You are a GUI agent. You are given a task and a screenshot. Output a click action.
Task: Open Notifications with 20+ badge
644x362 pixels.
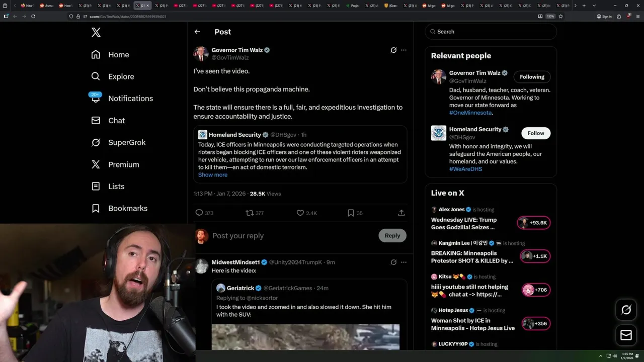(x=121, y=98)
